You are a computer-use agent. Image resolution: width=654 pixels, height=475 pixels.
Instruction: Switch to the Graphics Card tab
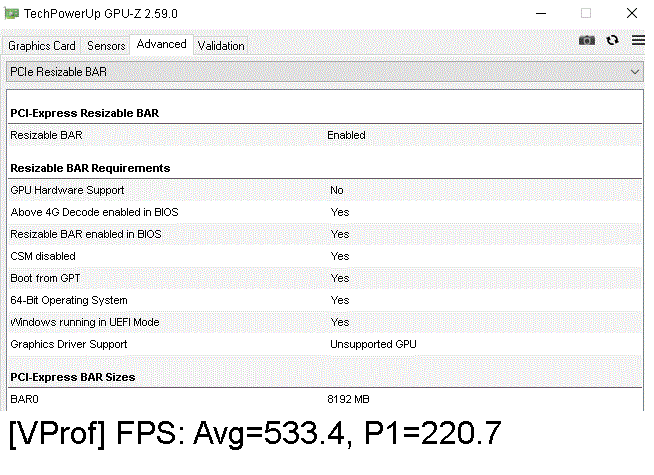pos(42,46)
